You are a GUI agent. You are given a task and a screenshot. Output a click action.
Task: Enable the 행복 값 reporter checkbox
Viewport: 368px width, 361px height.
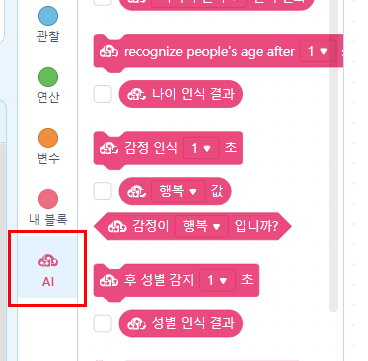point(102,191)
